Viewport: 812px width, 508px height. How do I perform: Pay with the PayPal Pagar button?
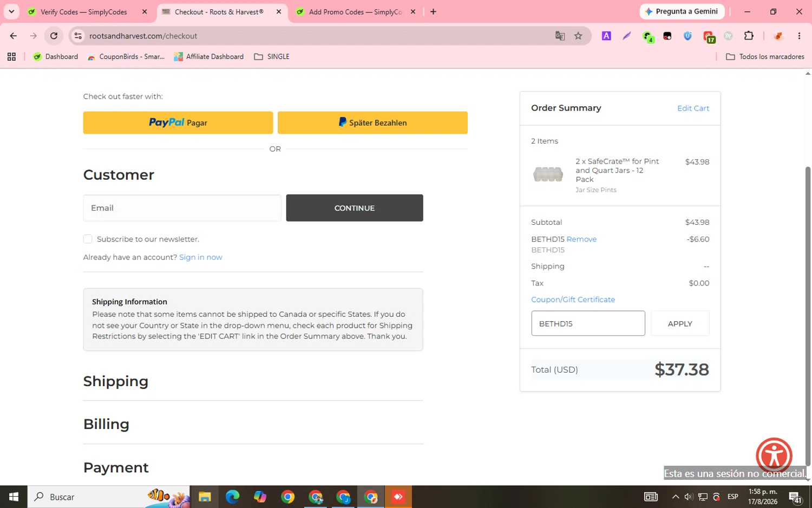pos(178,122)
